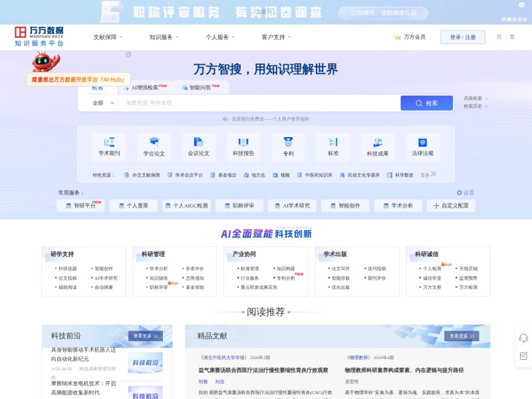
Task: Switch to AI增强检索 tab
Action: click(x=145, y=87)
